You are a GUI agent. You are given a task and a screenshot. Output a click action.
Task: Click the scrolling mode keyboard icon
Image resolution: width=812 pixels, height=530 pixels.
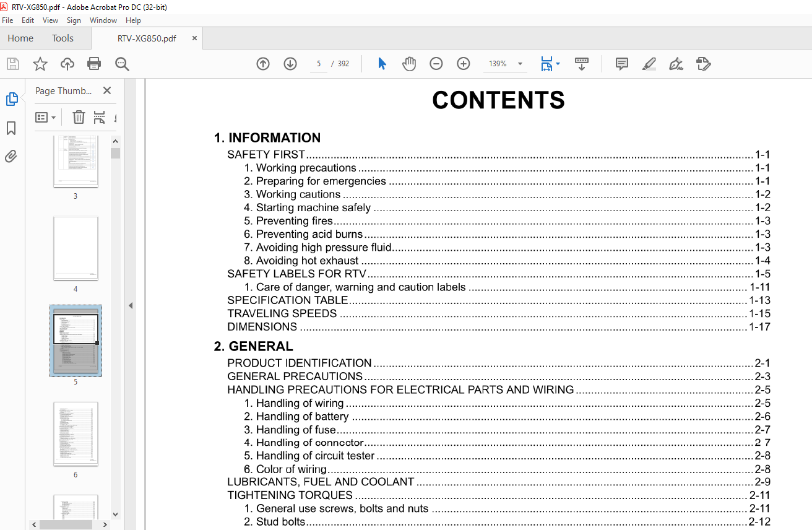[582, 64]
